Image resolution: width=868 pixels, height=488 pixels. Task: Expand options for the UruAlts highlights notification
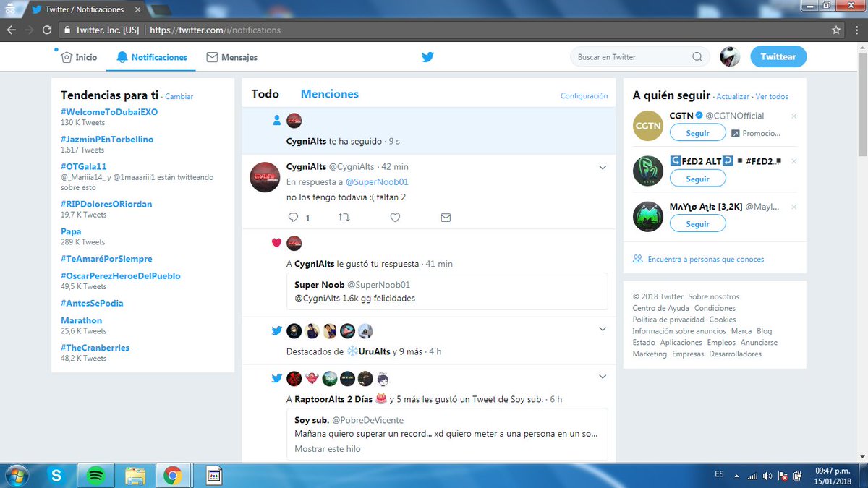point(603,330)
